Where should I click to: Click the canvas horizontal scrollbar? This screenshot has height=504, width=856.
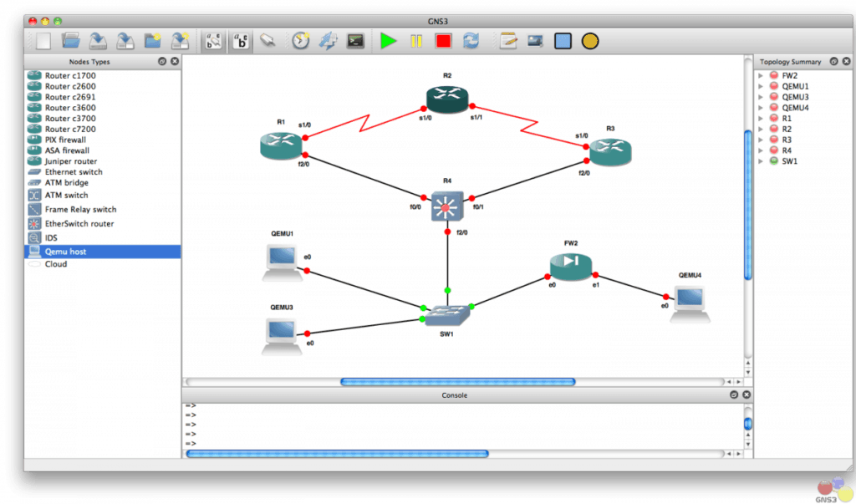click(x=457, y=382)
